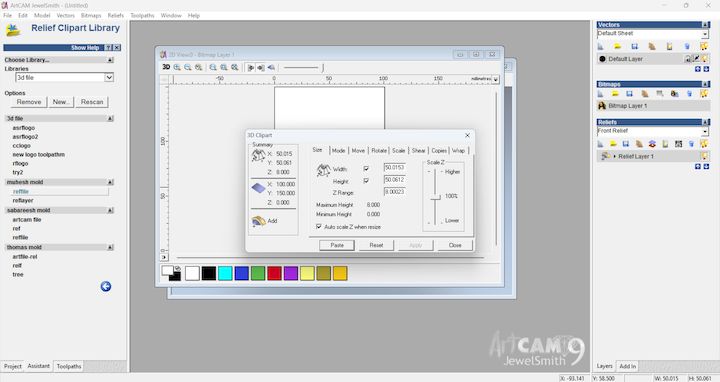The width and height of the screenshot is (720, 382).
Task: Delete vector layer trash icon
Action: [687, 46]
